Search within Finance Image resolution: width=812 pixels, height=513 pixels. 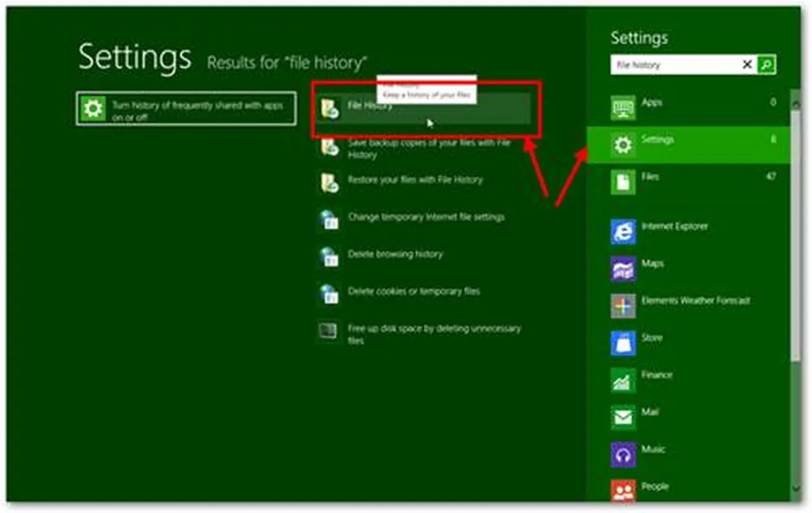pyautogui.click(x=688, y=380)
